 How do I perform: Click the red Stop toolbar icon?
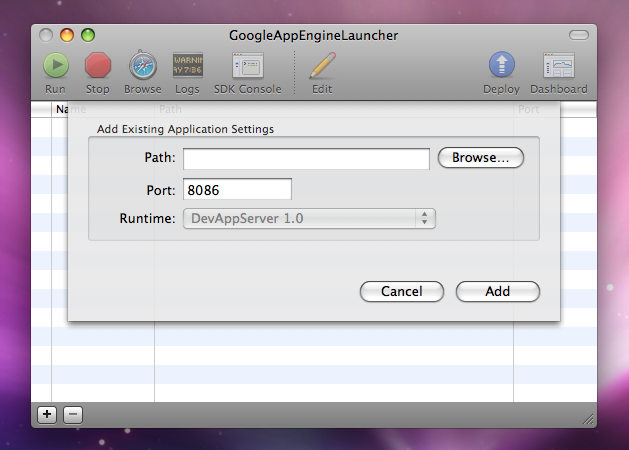[97, 65]
